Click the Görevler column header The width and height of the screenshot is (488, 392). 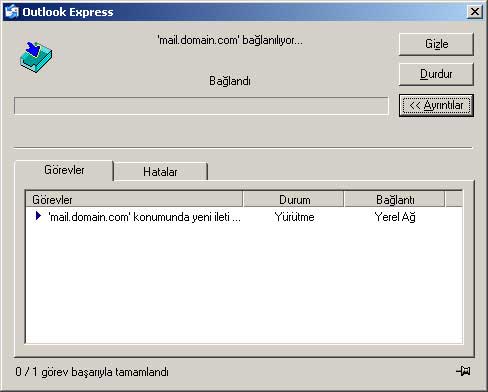click(x=134, y=200)
